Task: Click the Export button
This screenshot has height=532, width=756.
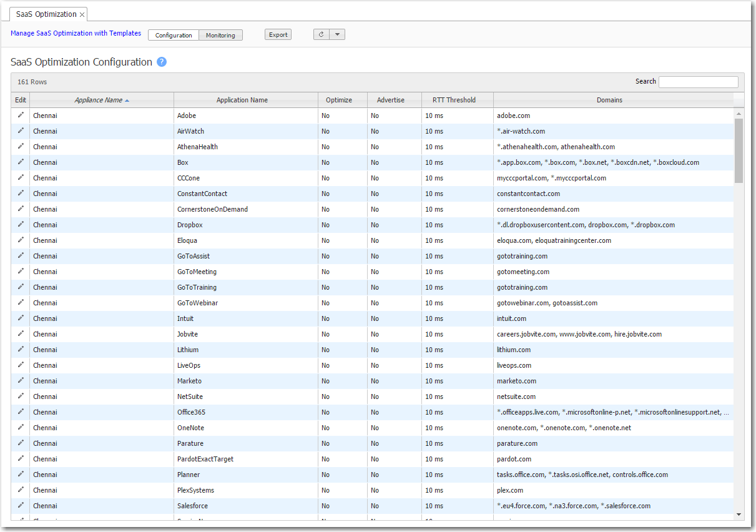Action: point(278,34)
